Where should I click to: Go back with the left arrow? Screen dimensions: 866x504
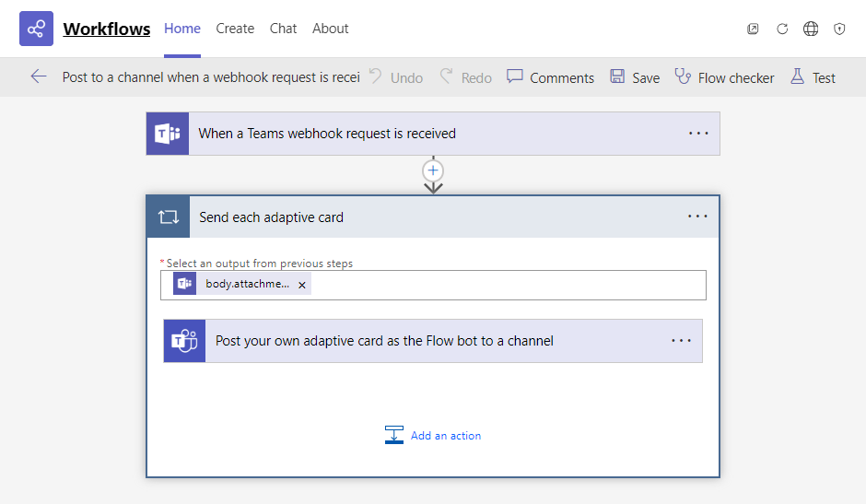click(x=39, y=76)
